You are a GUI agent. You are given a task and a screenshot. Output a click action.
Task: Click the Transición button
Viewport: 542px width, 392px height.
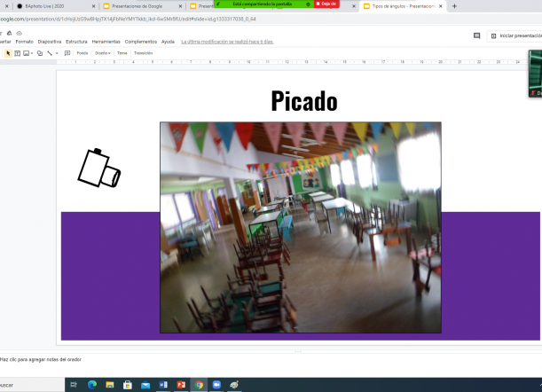coord(143,53)
